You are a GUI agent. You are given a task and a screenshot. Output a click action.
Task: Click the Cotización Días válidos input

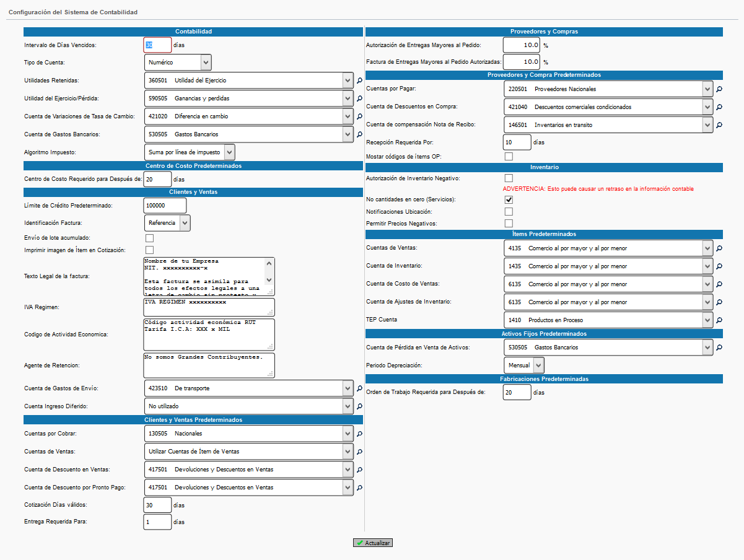tap(157, 505)
